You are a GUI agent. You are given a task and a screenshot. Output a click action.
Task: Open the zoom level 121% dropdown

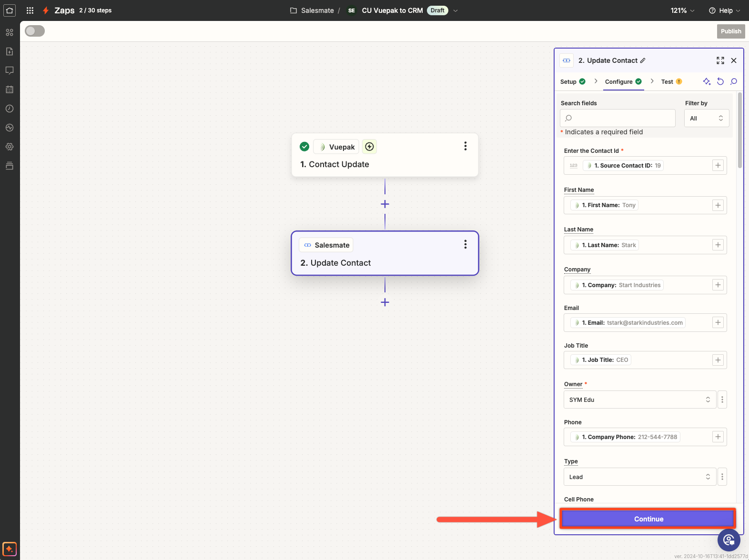click(x=682, y=10)
